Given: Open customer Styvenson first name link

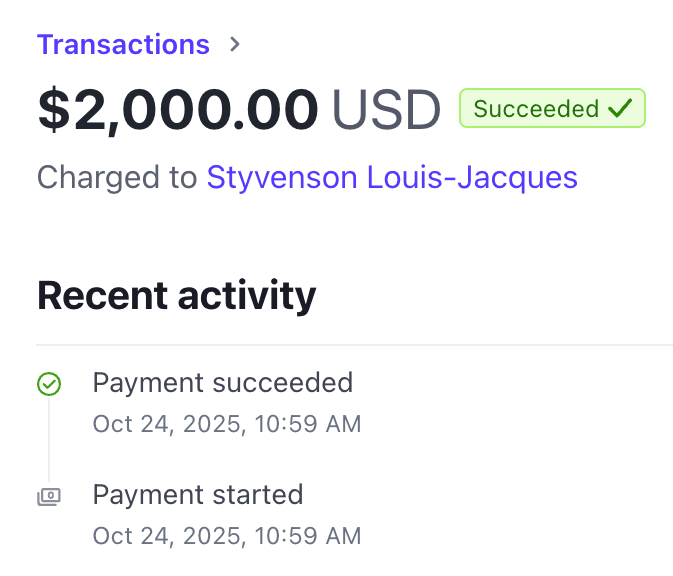Looking at the screenshot, I should (282, 178).
